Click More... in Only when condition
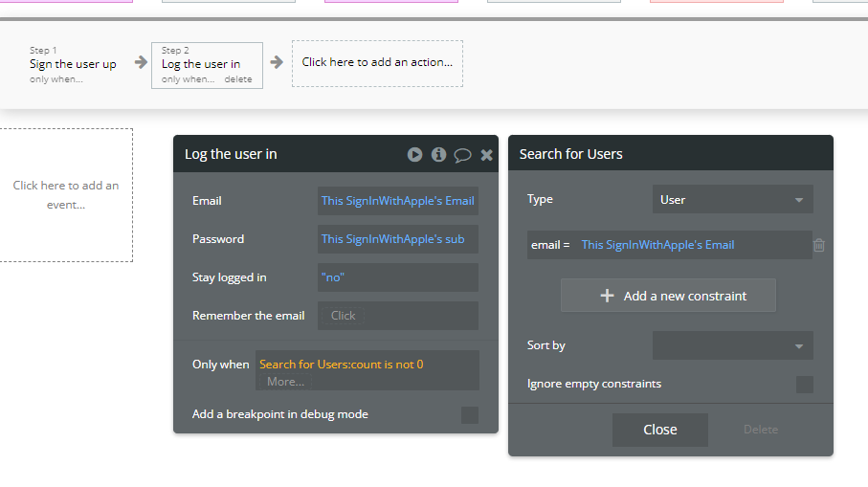Viewport: 868px width, 487px height. pos(285,381)
